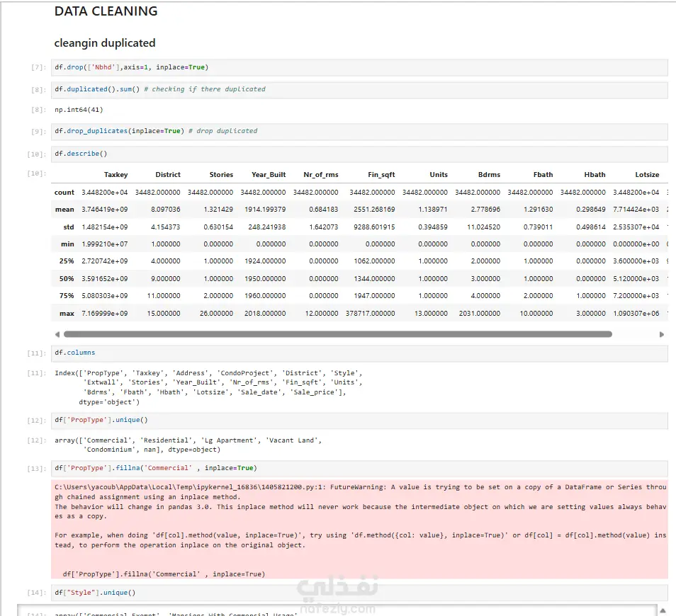The image size is (676, 616).
Task: Click the District column header
Action: point(168,175)
